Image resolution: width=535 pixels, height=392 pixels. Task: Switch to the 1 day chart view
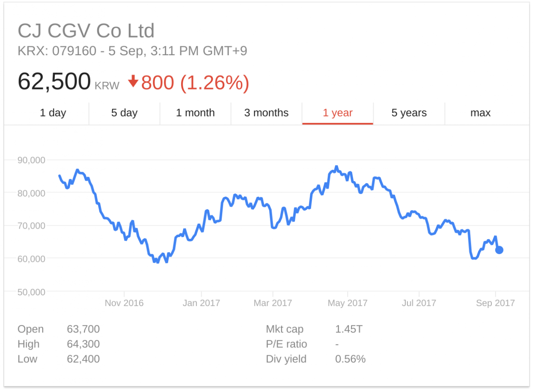53,113
